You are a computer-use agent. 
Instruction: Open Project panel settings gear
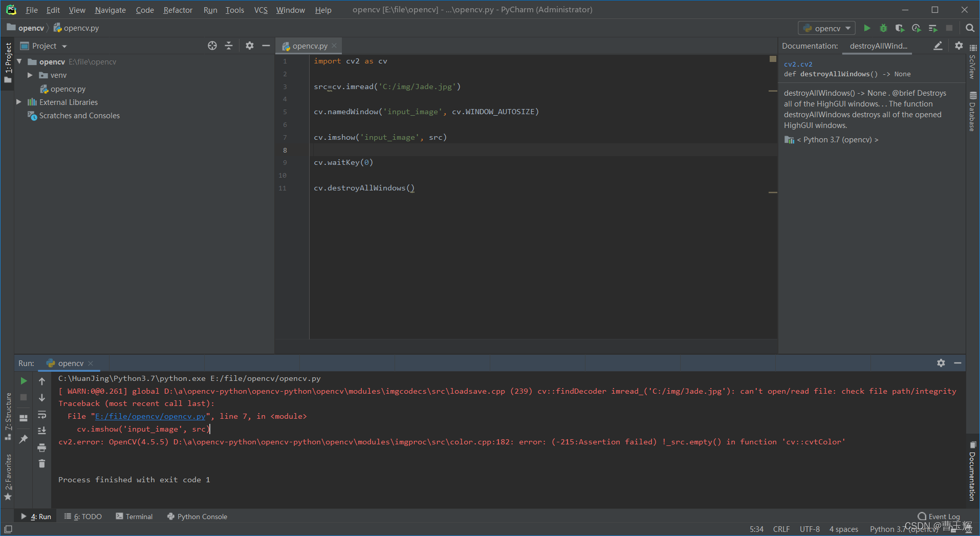(249, 46)
